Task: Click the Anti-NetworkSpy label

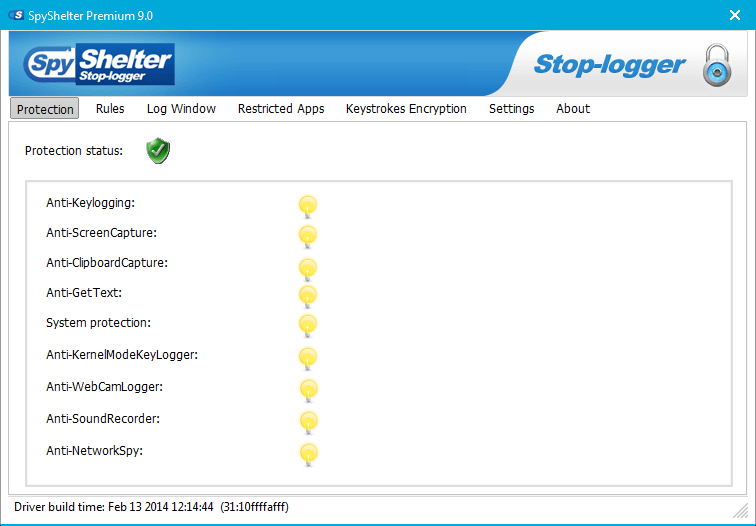Action: click(94, 451)
